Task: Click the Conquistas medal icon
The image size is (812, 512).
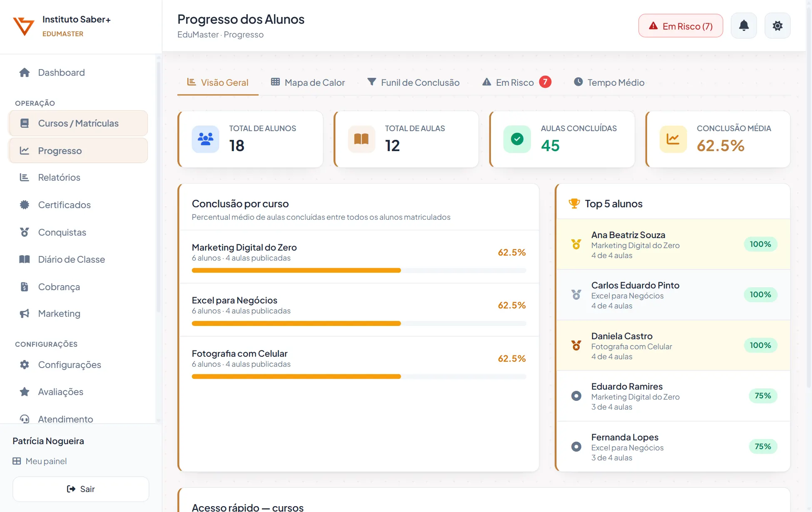Action: click(25, 232)
